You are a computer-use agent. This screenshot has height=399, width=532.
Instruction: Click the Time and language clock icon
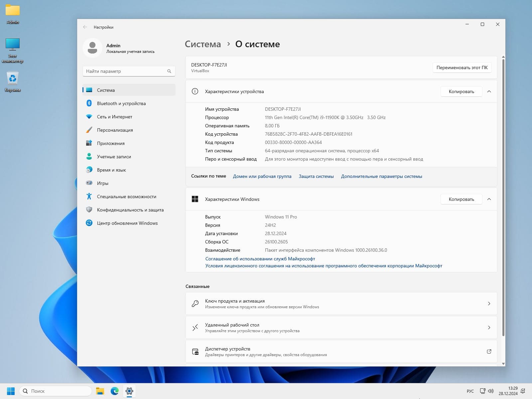click(89, 170)
